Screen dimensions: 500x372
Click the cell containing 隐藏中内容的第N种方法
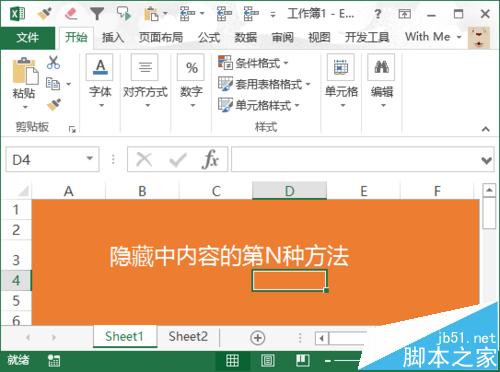coord(230,256)
